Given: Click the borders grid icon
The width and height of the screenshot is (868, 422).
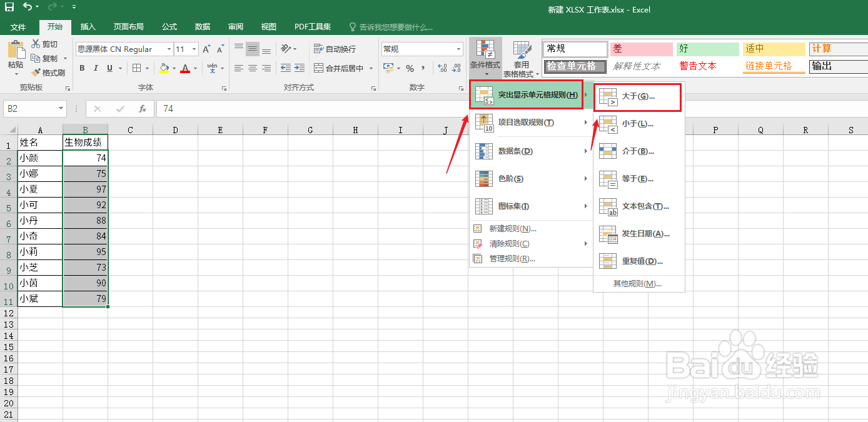Looking at the screenshot, I should click(137, 68).
